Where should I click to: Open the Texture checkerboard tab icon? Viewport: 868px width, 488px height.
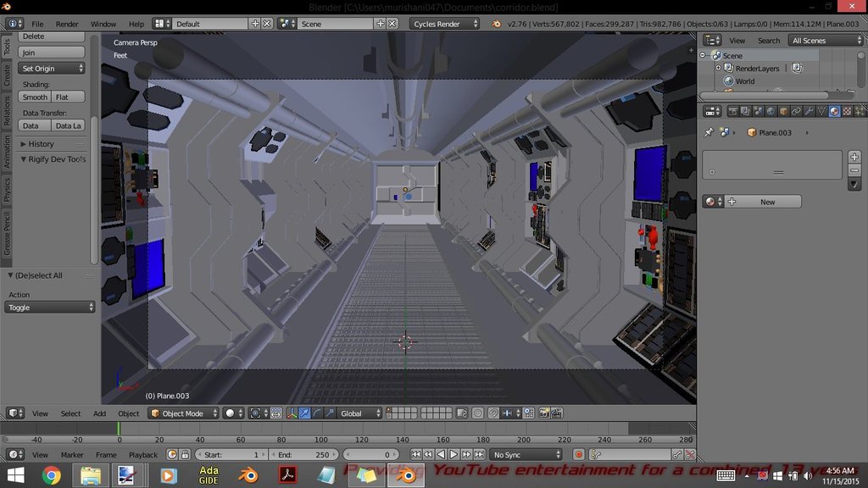847,111
